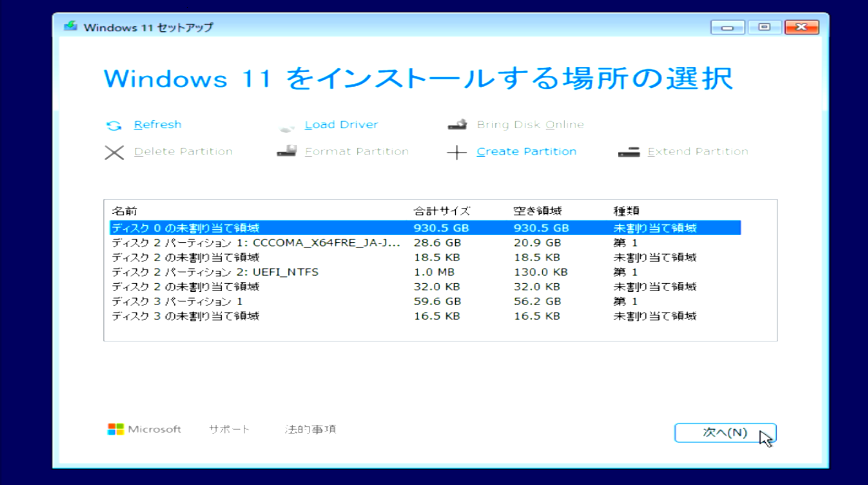Image resolution: width=868 pixels, height=485 pixels.
Task: Select ディスク 2 unallocated row sized 18.5 KB
Action: click(x=425, y=257)
